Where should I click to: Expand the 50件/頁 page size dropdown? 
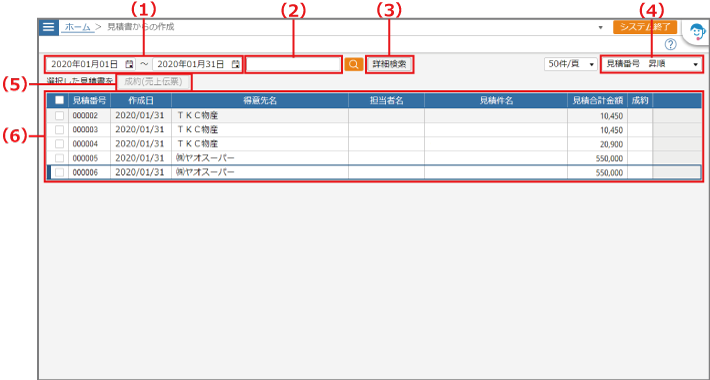coord(571,64)
